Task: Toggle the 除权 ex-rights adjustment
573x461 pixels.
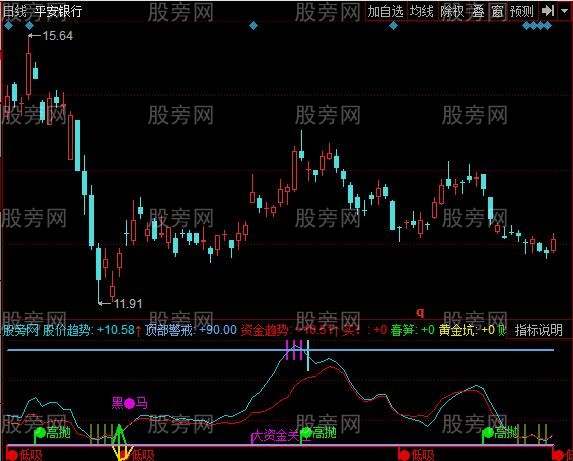Action: coord(452,12)
